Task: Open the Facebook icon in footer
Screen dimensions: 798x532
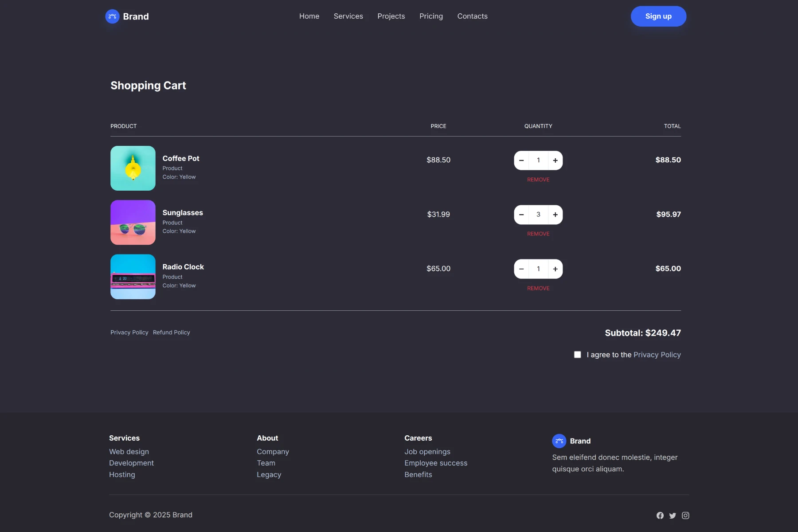Action: 660,515
